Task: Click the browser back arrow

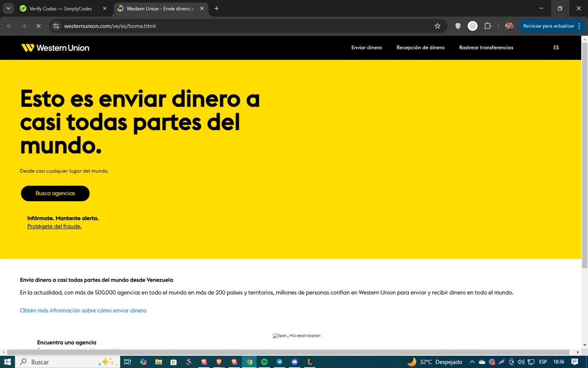Action: 9,26
